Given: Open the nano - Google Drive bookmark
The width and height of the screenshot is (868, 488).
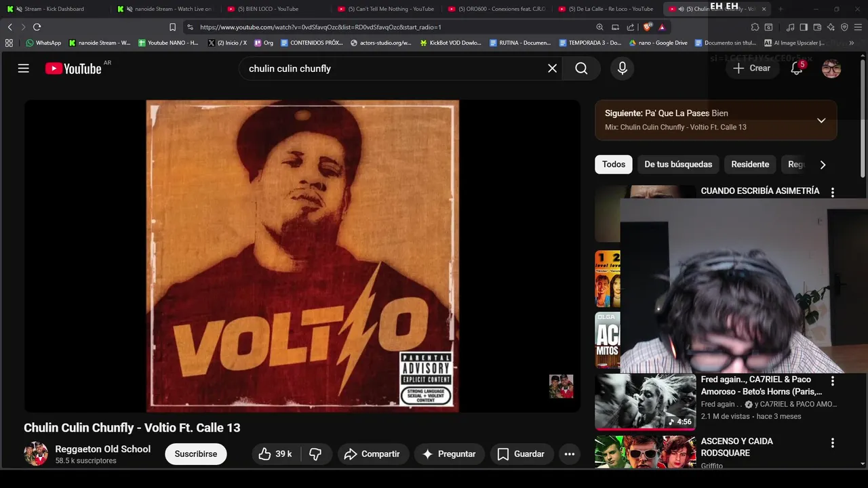Looking at the screenshot, I should (658, 43).
